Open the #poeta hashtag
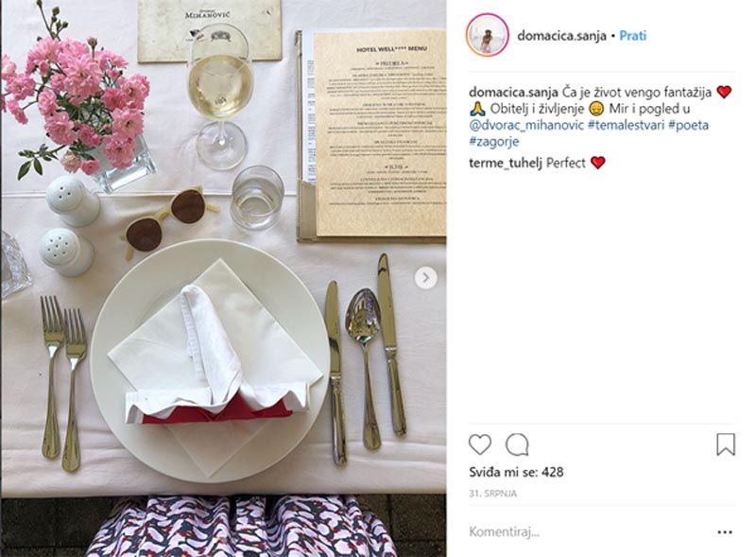The height and width of the screenshot is (557, 756). 689,125
